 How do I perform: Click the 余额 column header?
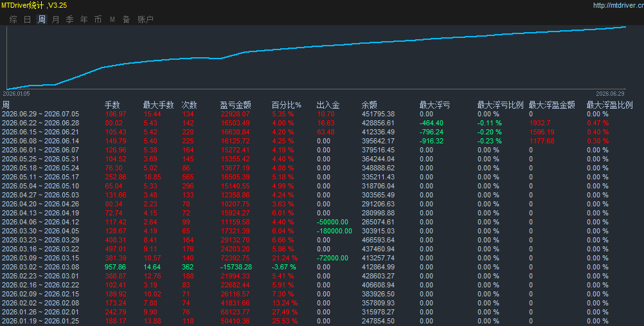click(369, 105)
